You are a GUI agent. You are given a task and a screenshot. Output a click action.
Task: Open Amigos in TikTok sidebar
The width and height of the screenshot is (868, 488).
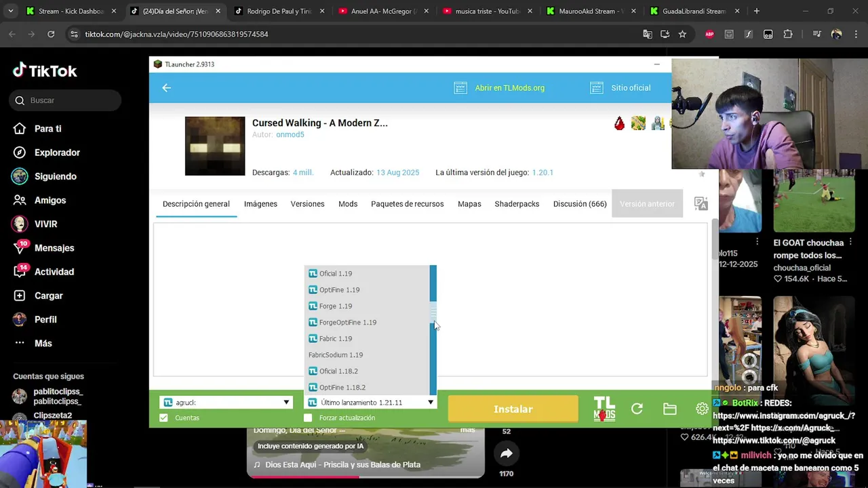tap(50, 201)
